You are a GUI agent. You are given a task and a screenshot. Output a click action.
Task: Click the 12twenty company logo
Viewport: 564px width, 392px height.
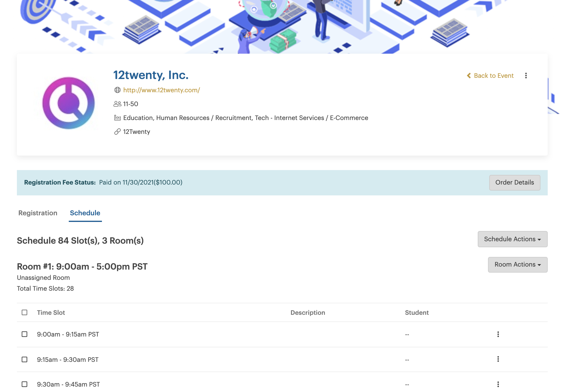click(x=69, y=103)
